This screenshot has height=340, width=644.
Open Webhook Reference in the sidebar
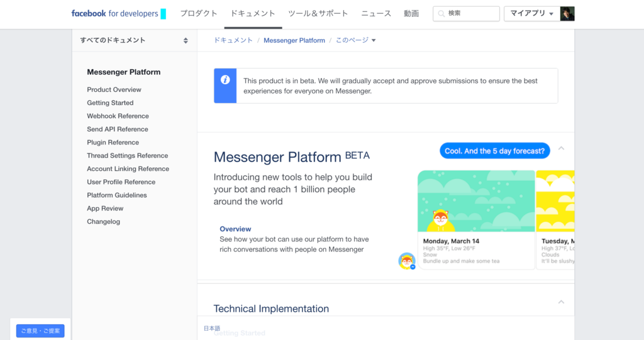point(118,116)
